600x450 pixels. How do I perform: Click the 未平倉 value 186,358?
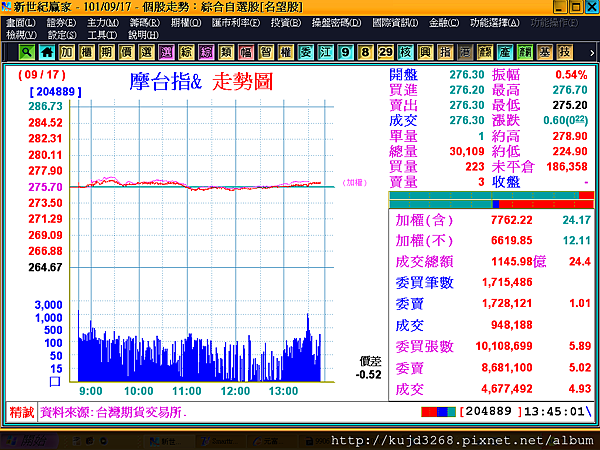coord(567,166)
